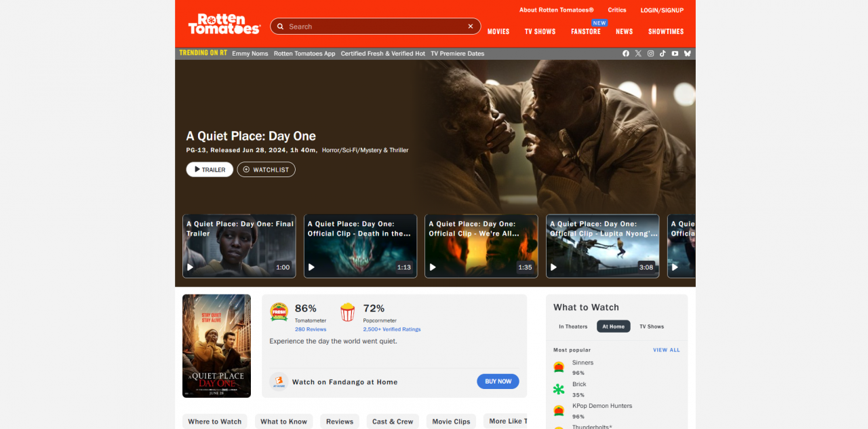Image resolution: width=868 pixels, height=429 pixels.
Task: Play the We're All... clip play icon
Action: pos(433,267)
